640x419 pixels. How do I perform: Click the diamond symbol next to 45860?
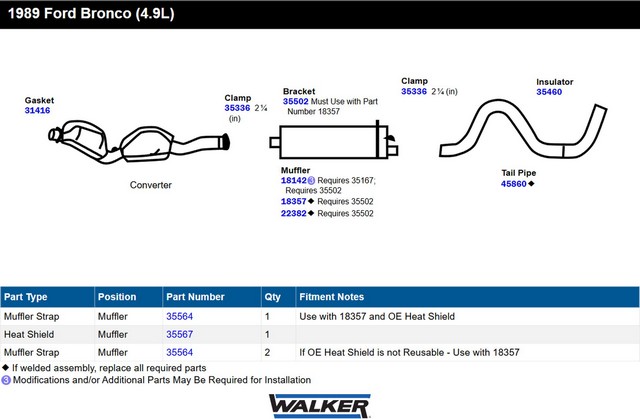531,184
